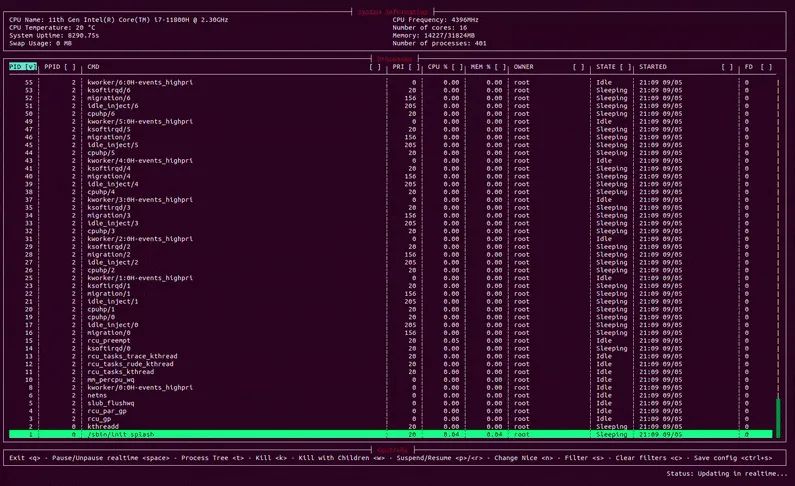This screenshot has width=795, height=486.
Task: Click Kill with Children <w>
Action: [341, 458]
